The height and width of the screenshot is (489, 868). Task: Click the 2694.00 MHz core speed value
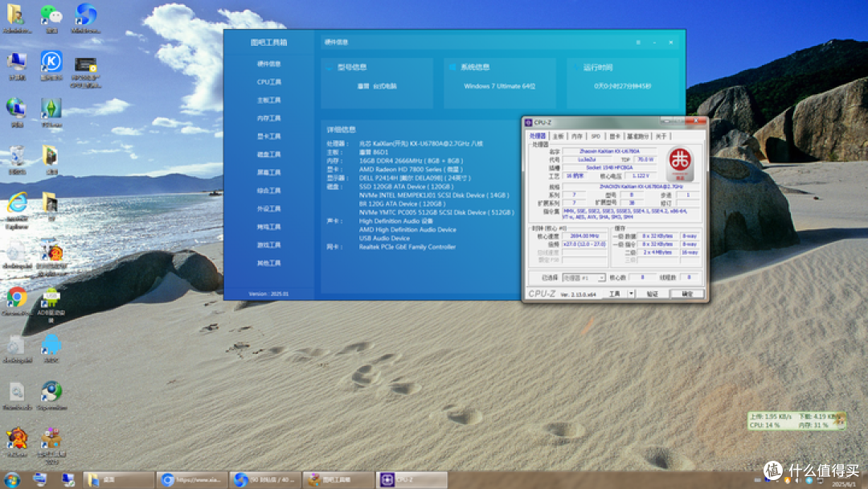point(584,236)
